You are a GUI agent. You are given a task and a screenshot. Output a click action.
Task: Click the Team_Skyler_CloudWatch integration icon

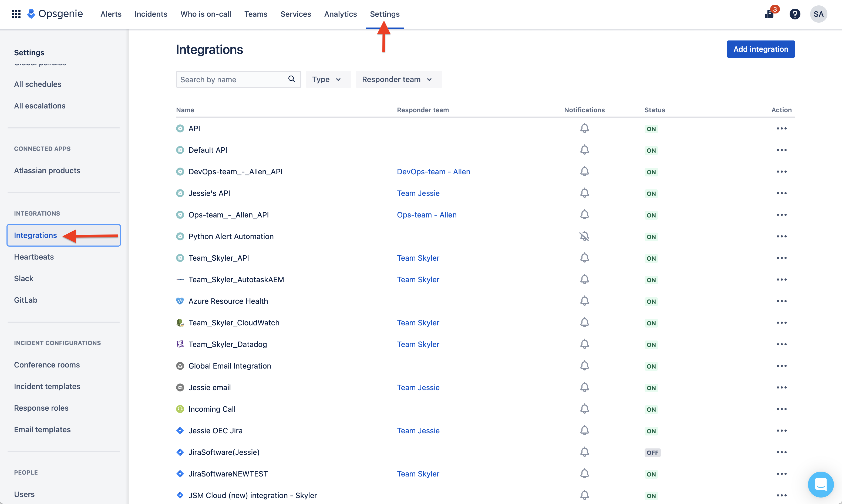180,323
